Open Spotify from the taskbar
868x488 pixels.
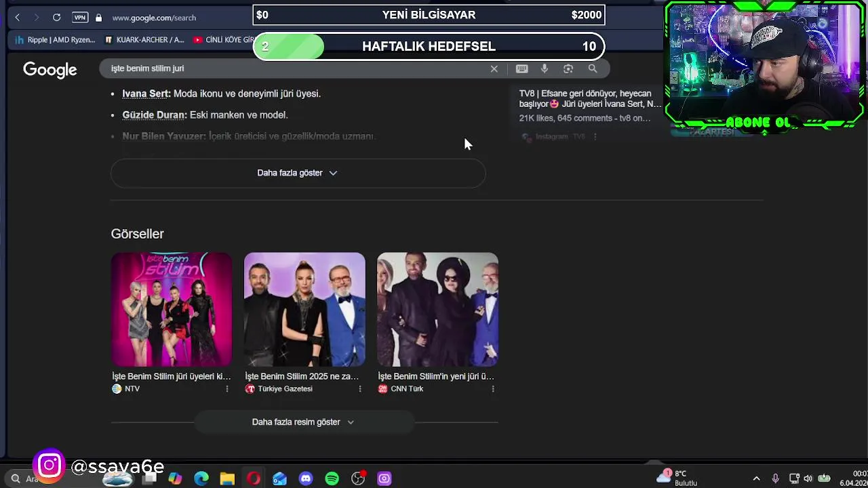tap(332, 479)
